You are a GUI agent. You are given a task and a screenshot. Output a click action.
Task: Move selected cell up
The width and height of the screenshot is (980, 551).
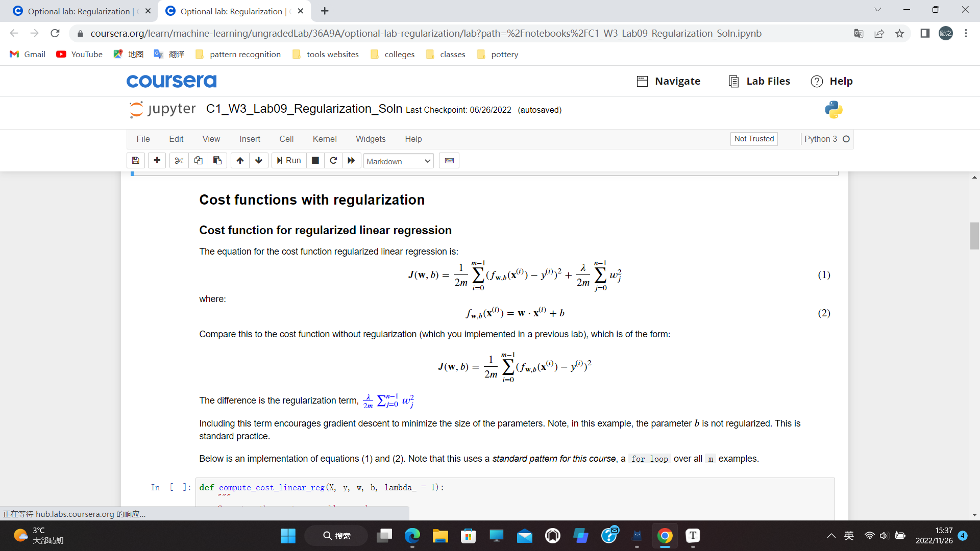pyautogui.click(x=240, y=160)
